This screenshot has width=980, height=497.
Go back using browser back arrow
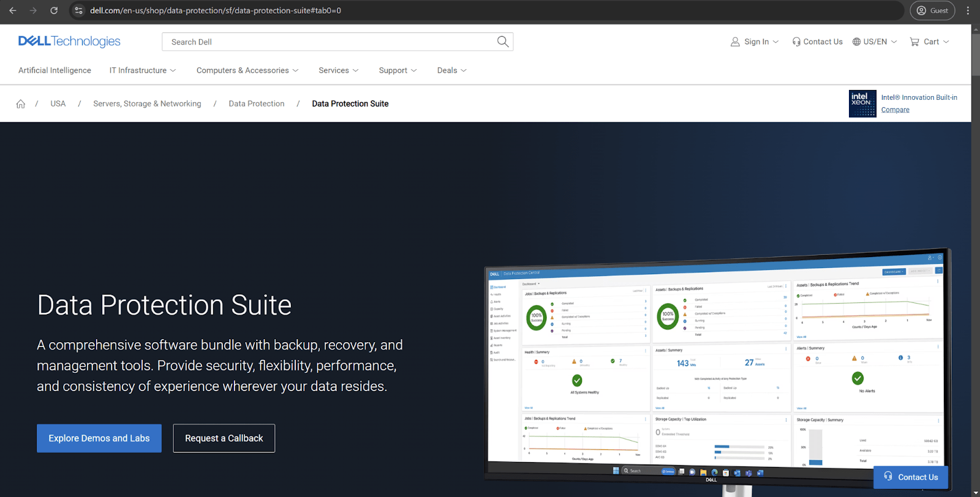click(x=13, y=10)
